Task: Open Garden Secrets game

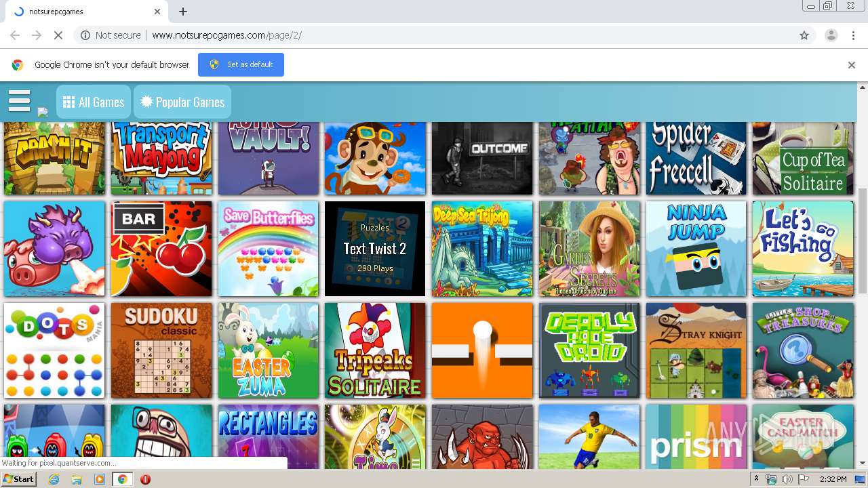Action: coord(589,249)
